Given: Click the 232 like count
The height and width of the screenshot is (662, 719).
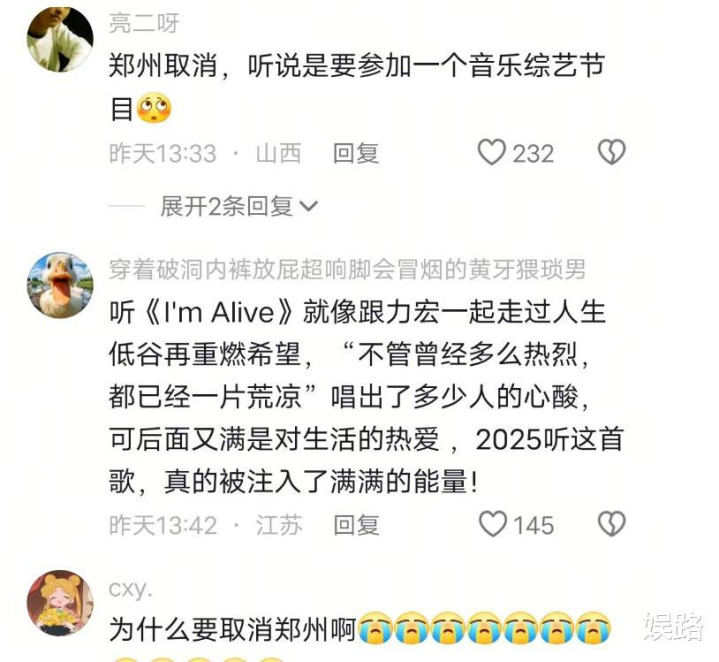Looking at the screenshot, I should pos(533,154).
